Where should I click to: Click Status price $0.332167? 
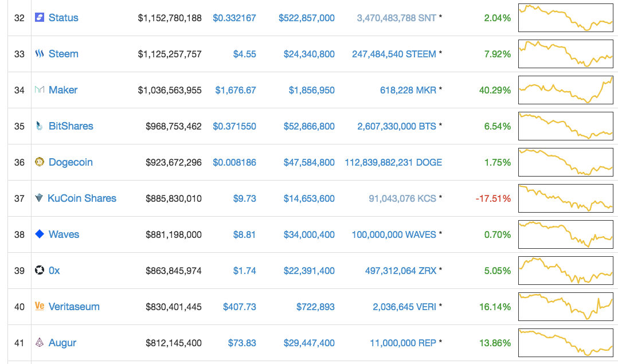click(234, 18)
